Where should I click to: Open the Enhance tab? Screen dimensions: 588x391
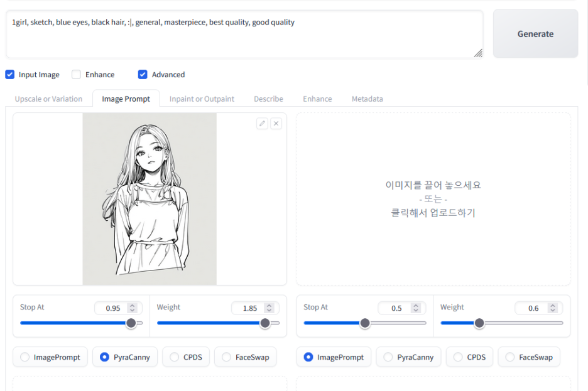[317, 99]
